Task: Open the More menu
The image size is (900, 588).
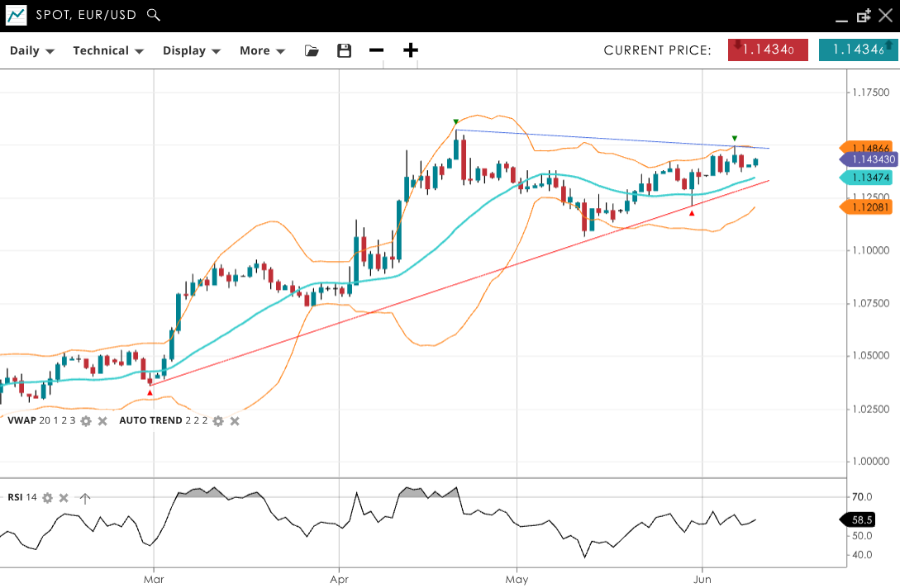Action: pyautogui.click(x=262, y=50)
